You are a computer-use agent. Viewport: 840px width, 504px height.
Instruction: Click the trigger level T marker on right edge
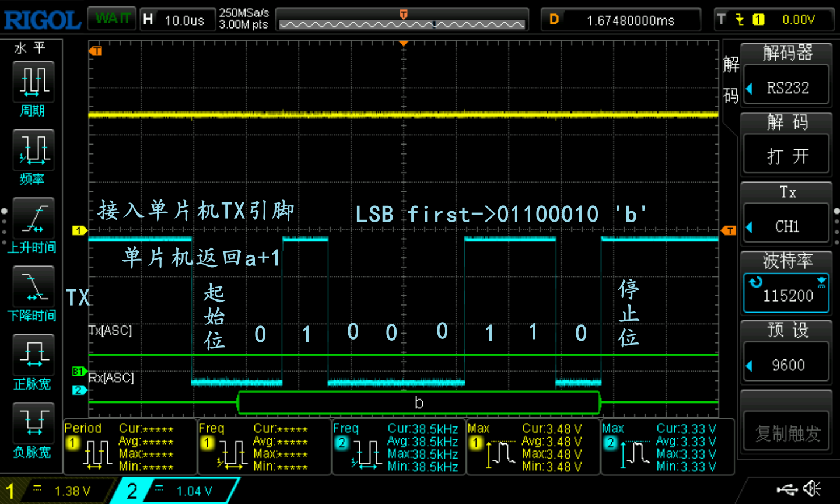(729, 230)
